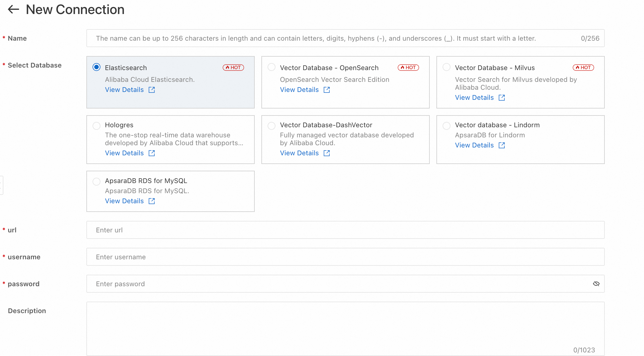Open external link icon under ApsaraDB RDS card
Viewport: 644px width, 356px height.
(x=151, y=201)
